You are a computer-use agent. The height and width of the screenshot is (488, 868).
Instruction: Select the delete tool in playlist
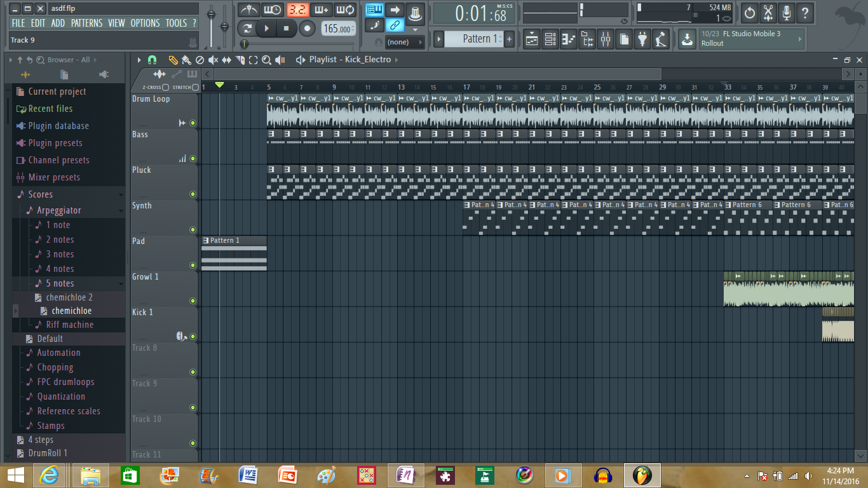pyautogui.click(x=200, y=60)
